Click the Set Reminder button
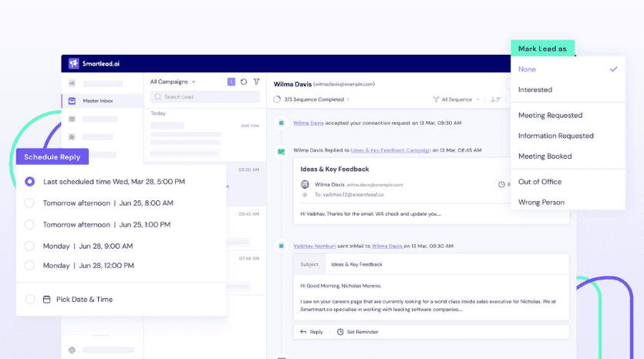The height and width of the screenshot is (359, 644). (358, 332)
